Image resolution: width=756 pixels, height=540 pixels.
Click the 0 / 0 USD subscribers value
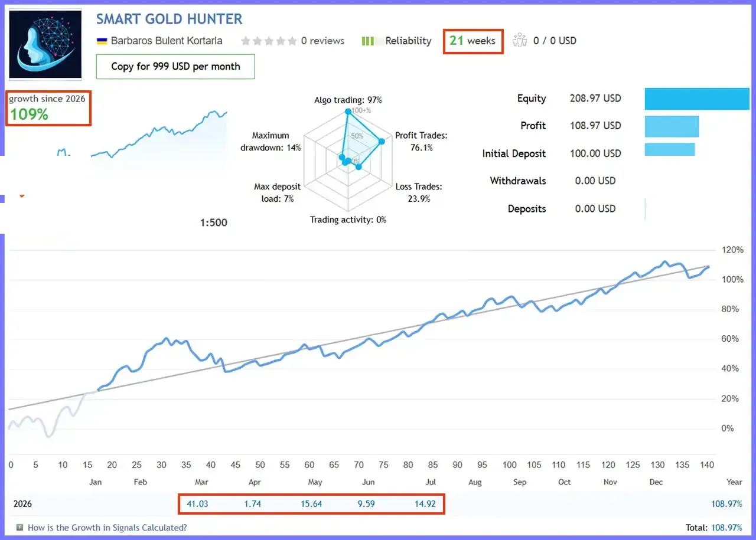pos(555,41)
